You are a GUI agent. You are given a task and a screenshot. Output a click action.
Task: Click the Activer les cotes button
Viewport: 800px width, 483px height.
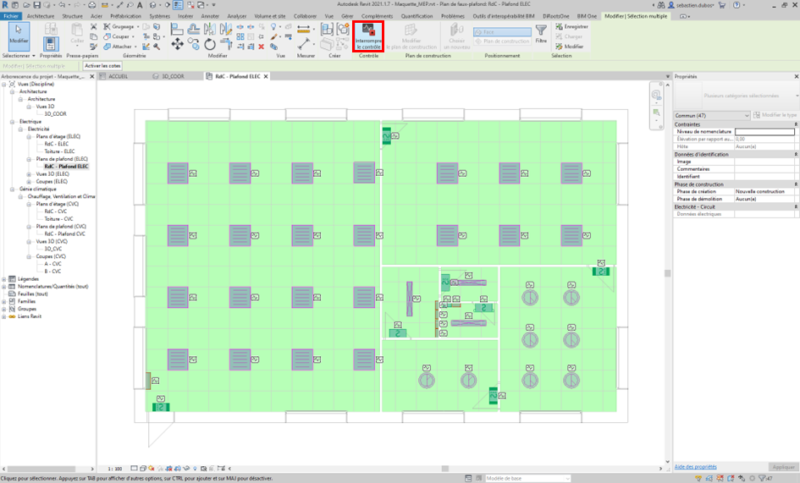pyautogui.click(x=103, y=65)
